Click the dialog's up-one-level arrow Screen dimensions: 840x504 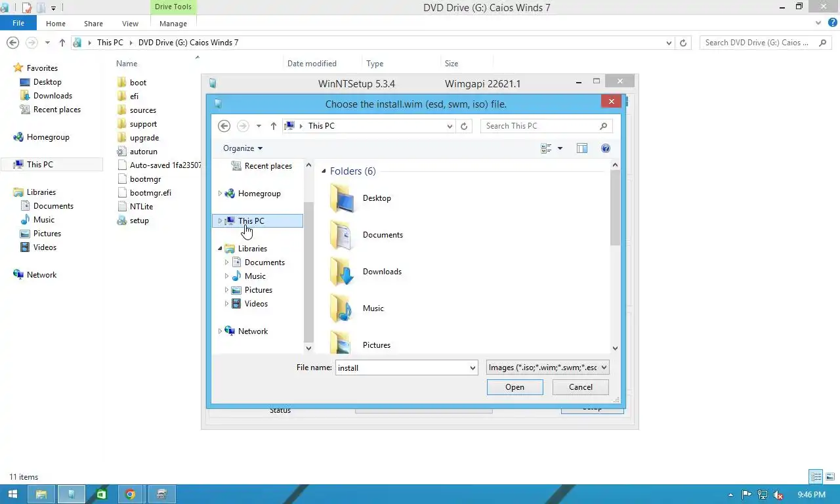tap(274, 126)
